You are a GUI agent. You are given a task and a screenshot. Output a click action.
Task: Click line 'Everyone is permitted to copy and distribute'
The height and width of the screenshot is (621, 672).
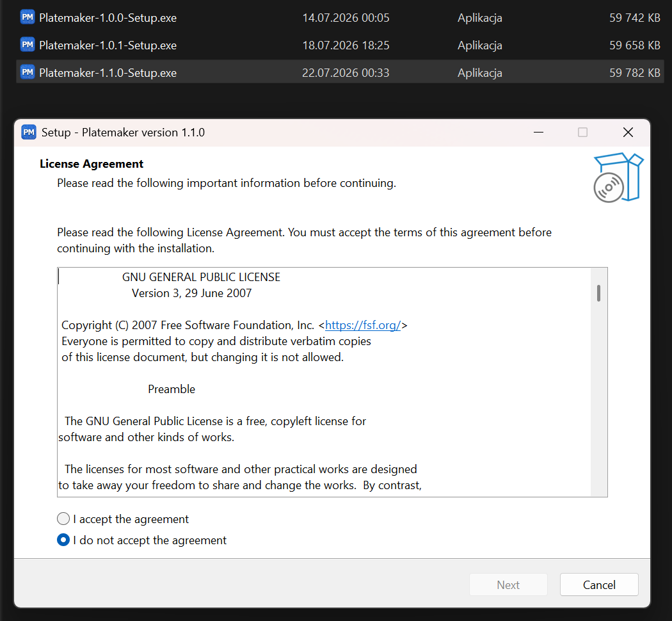pyautogui.click(x=216, y=341)
